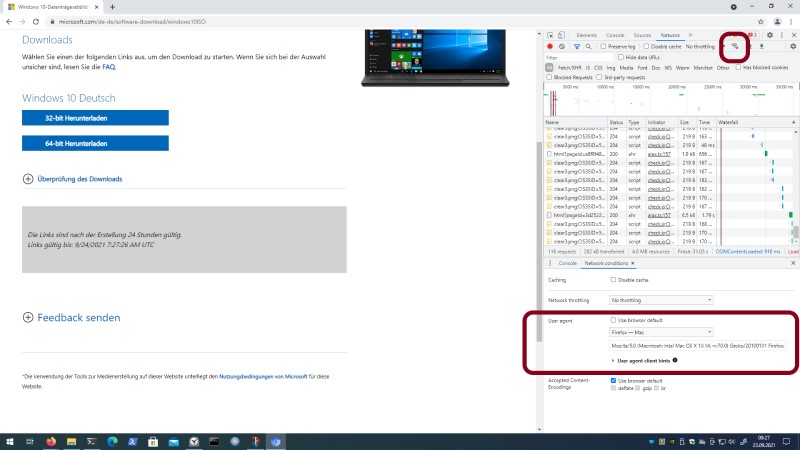
Task: Open a new browser tab with plus icon
Action: tap(112, 7)
